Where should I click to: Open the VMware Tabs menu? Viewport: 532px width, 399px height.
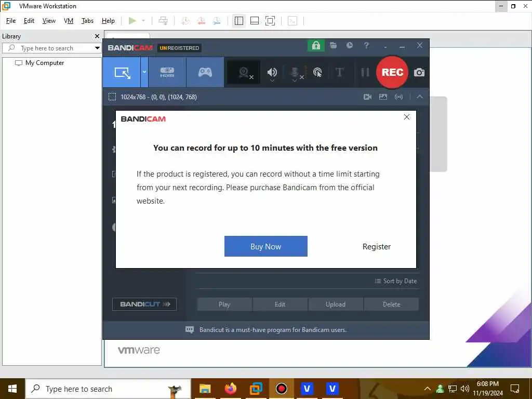point(87,21)
